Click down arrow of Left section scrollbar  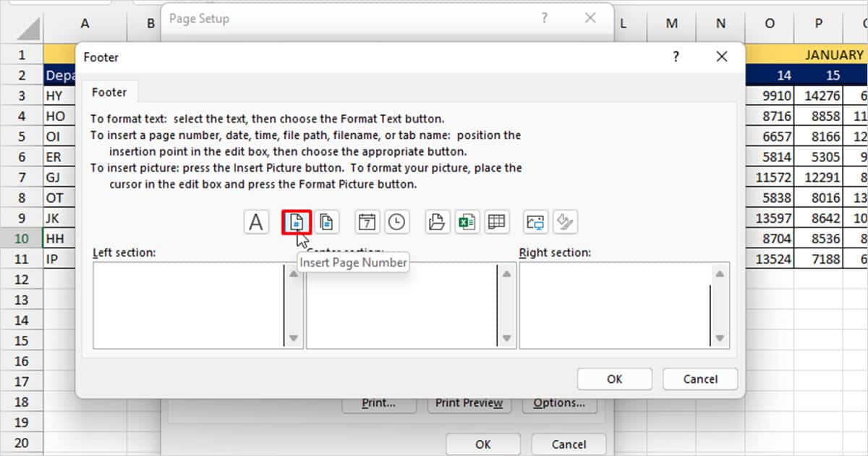pyautogui.click(x=293, y=338)
